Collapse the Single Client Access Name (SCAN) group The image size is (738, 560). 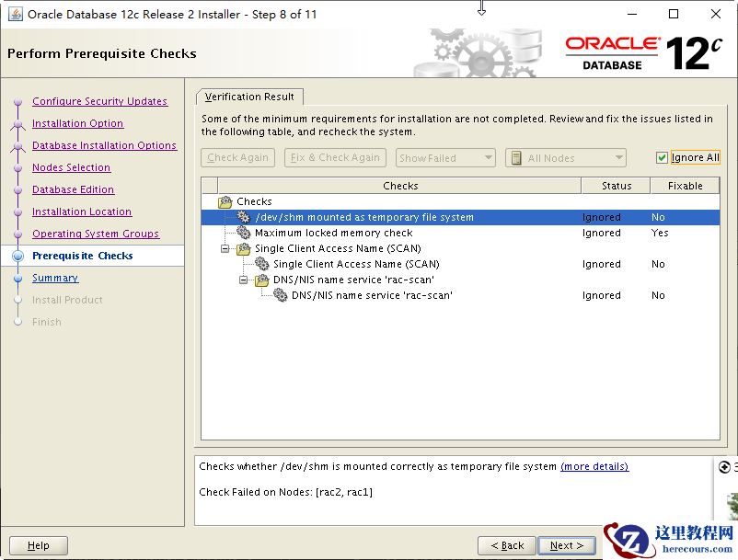[225, 248]
